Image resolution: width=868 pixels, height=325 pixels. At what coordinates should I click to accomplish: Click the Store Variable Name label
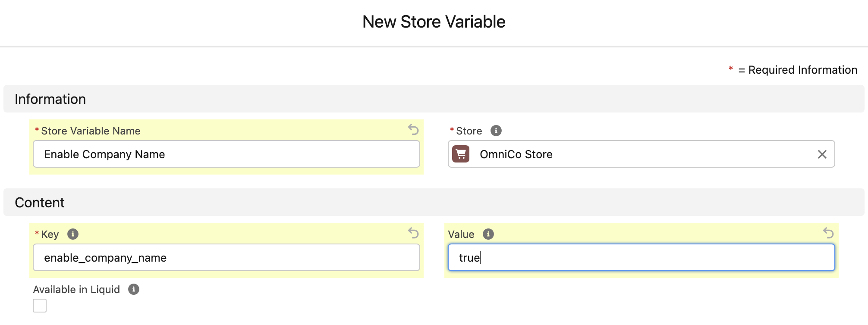(x=91, y=131)
